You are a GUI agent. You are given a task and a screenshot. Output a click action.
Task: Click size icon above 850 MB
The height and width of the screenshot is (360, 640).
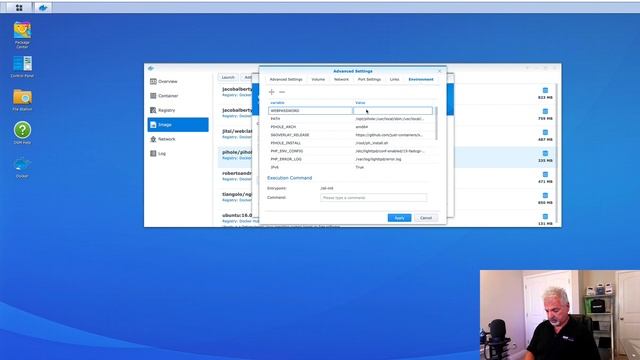click(545, 195)
